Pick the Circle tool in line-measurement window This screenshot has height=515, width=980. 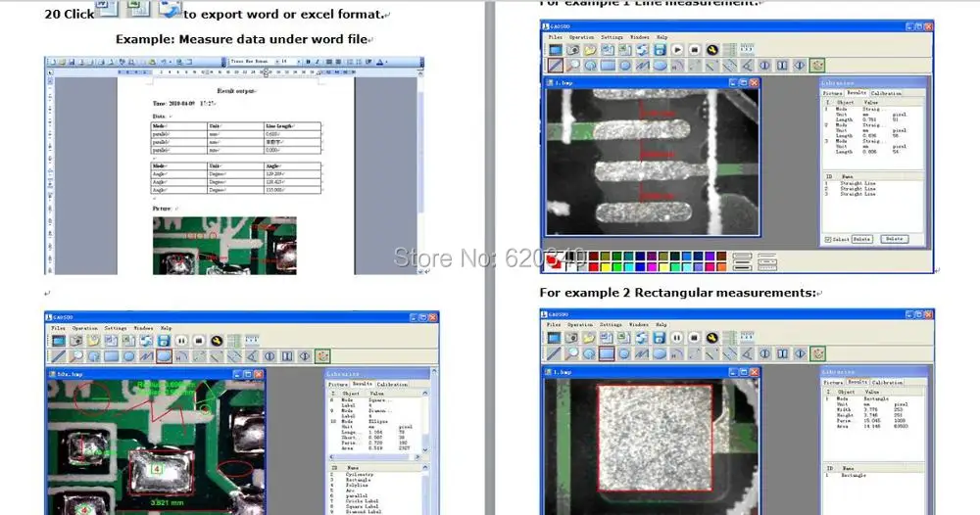625,65
